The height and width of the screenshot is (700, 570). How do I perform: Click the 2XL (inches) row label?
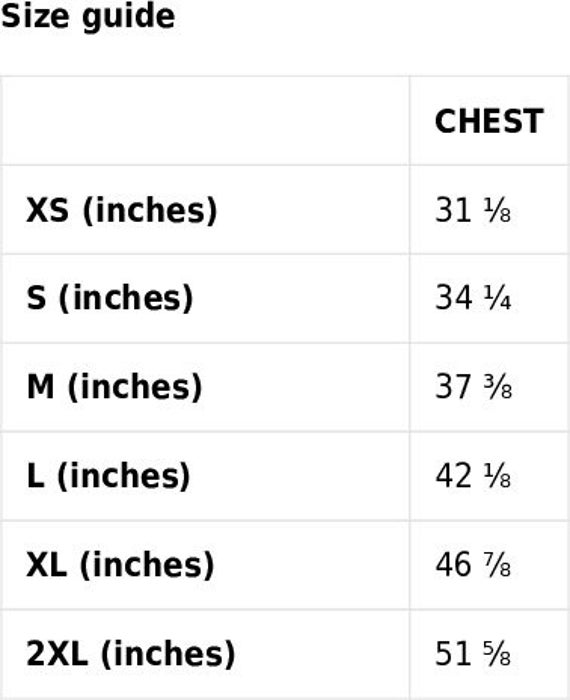(x=130, y=654)
